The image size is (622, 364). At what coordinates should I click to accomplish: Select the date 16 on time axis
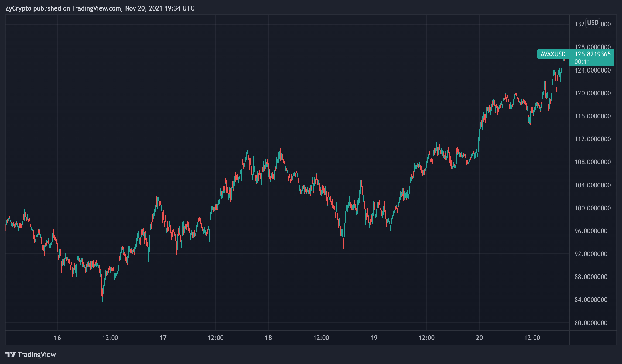pyautogui.click(x=57, y=338)
